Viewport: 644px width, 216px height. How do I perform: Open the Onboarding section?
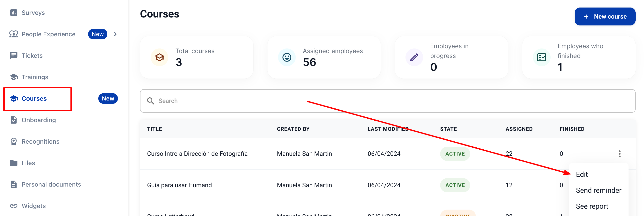pyautogui.click(x=39, y=120)
